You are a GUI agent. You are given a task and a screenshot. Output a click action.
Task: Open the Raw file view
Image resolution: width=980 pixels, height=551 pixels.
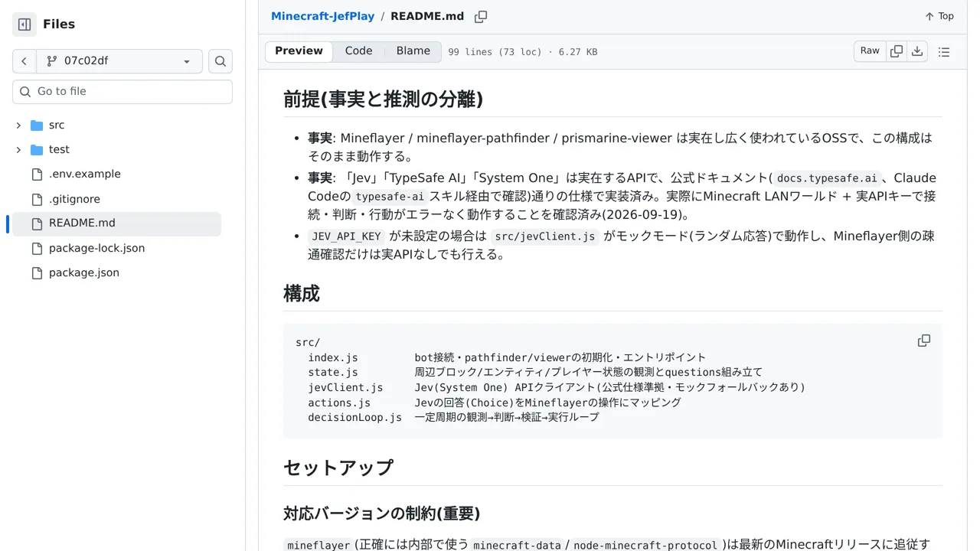coord(870,51)
